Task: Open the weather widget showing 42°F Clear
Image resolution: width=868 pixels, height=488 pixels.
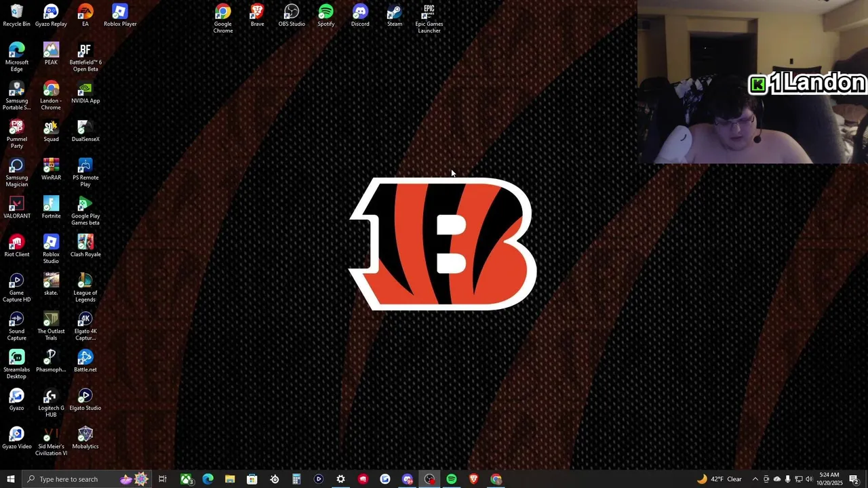Action: tap(719, 479)
